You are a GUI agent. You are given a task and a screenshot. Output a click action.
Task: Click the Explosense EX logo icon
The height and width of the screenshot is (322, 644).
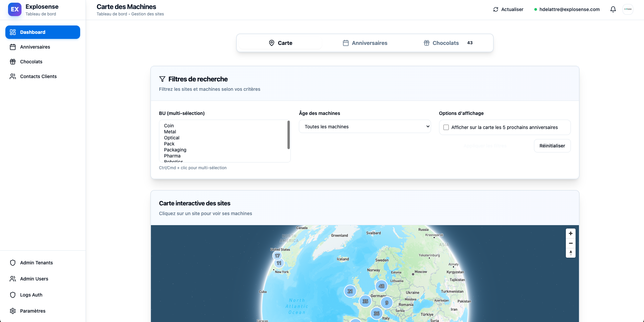tap(14, 9)
